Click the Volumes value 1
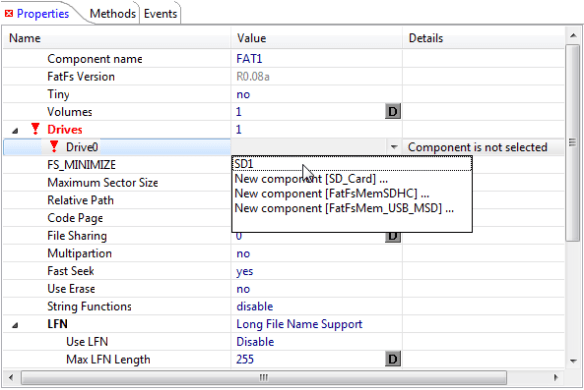Image resolution: width=584 pixels, height=390 pixels. point(239,112)
